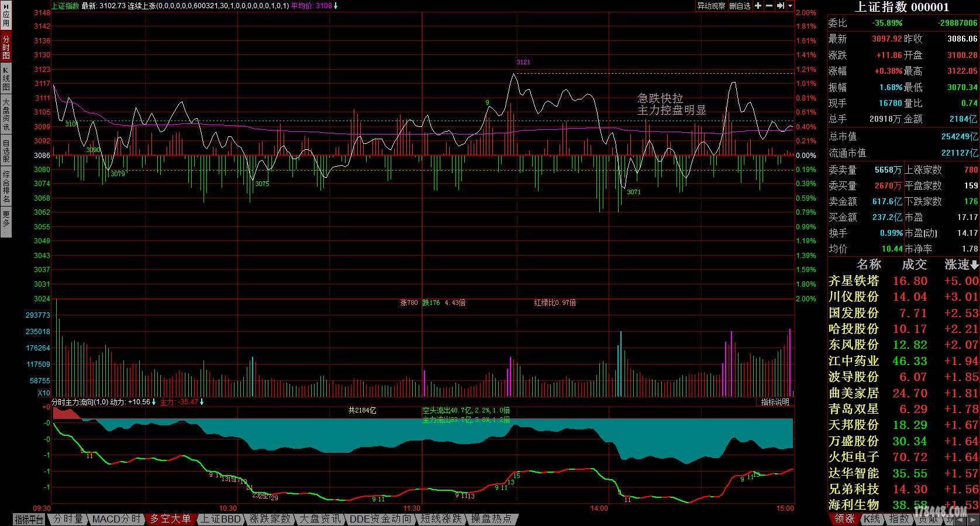This screenshot has height=526, width=980.
Task: Click the 指标平台 tab at bottom
Action: point(29,519)
